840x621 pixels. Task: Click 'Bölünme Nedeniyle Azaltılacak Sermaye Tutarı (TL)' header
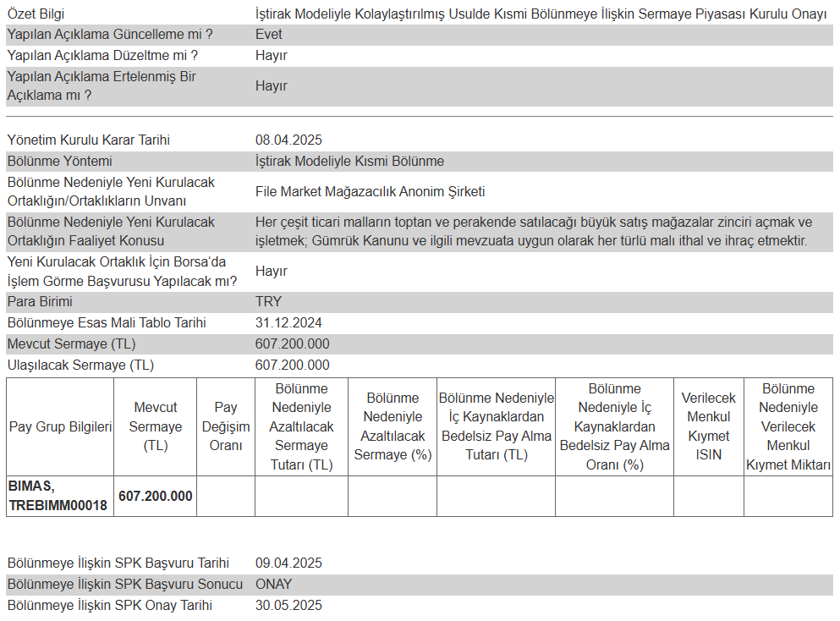[x=300, y=426]
